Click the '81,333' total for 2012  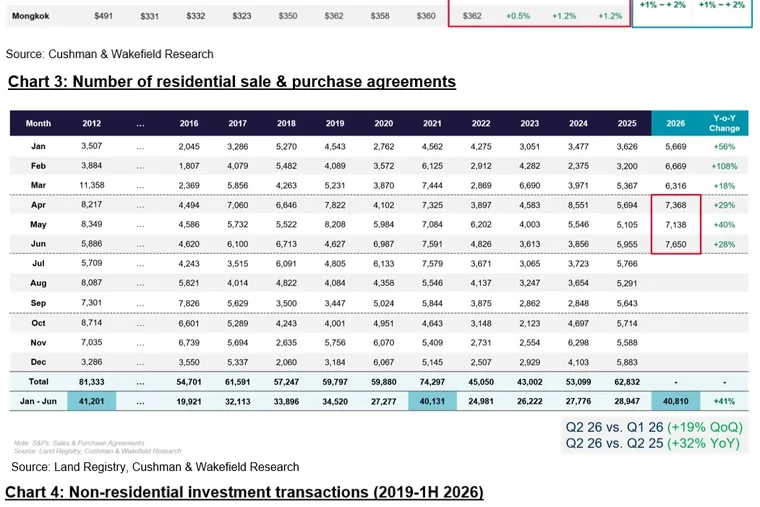(92, 382)
